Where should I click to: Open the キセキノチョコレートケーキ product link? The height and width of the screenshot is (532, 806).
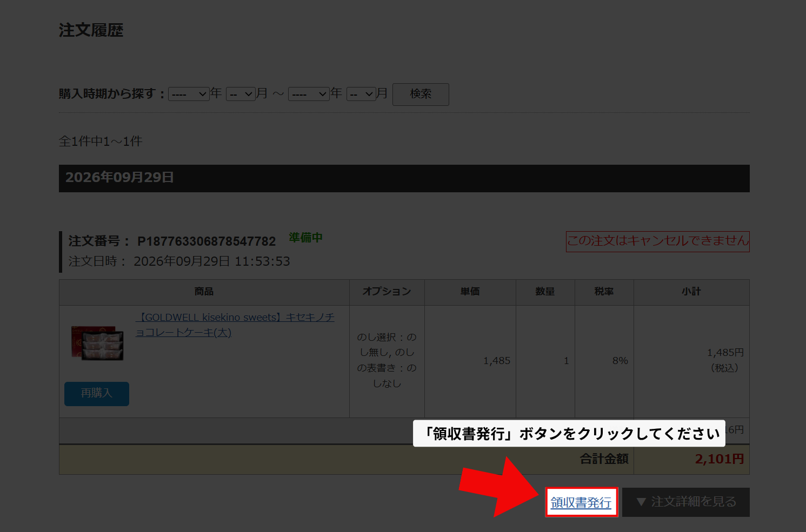235,325
